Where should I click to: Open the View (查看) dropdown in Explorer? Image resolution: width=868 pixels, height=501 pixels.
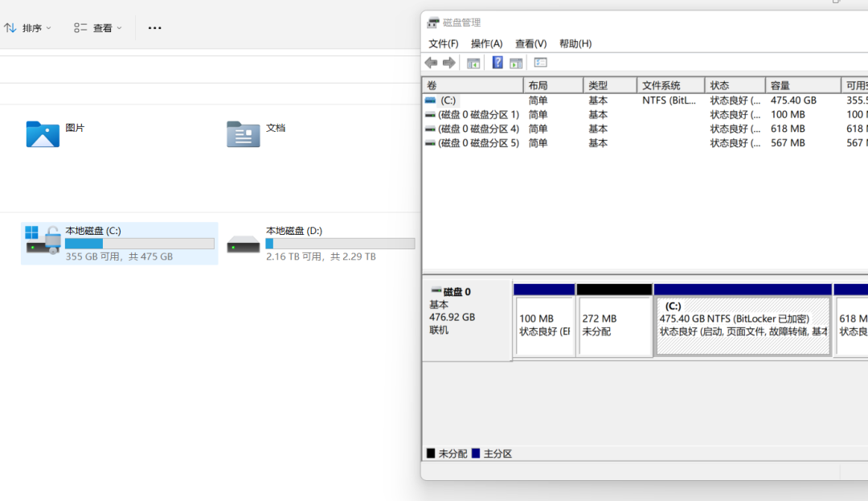point(98,28)
